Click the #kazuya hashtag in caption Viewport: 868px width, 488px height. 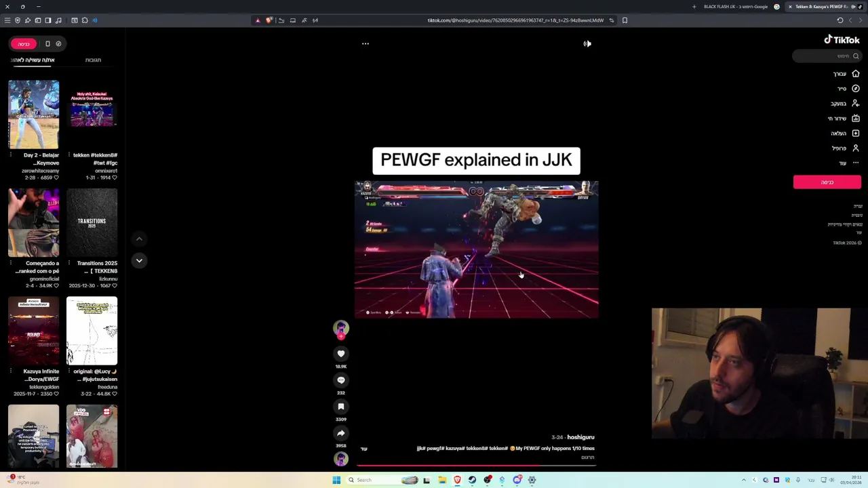coord(454,448)
